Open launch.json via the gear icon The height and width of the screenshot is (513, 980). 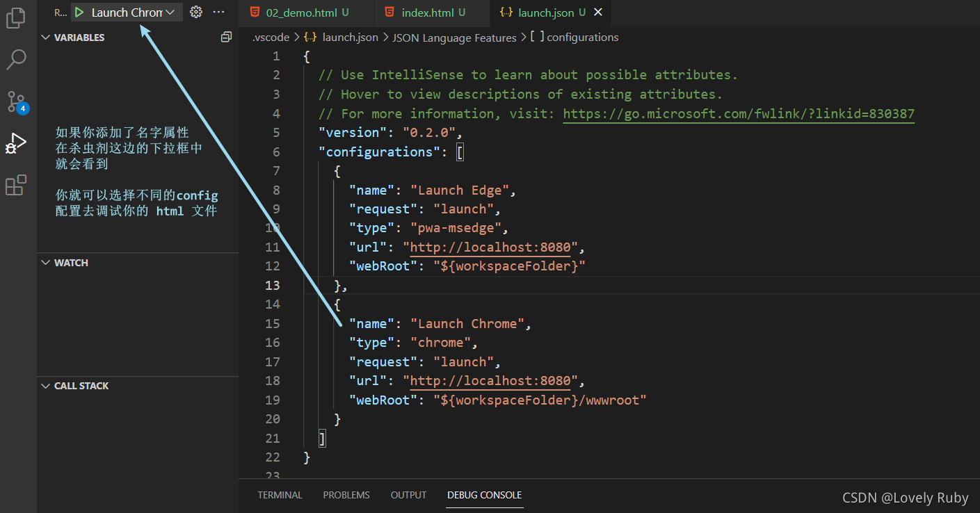pyautogui.click(x=196, y=12)
